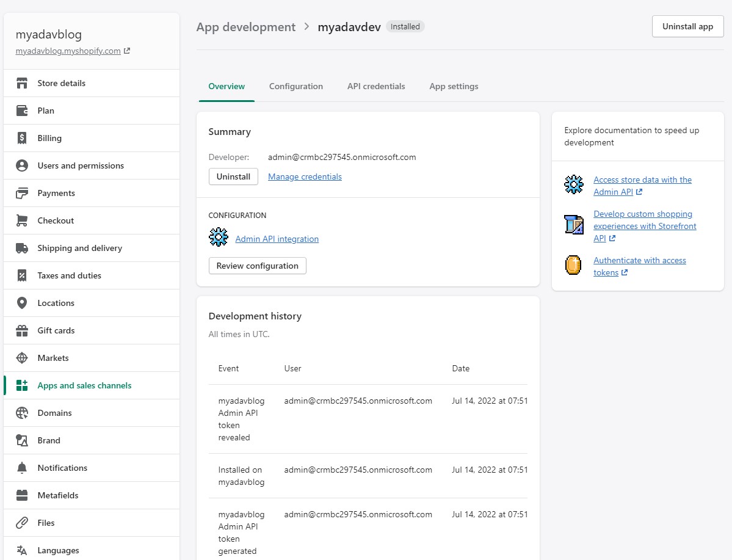Click the Review configuration button
This screenshot has width=732, height=560.
click(257, 266)
